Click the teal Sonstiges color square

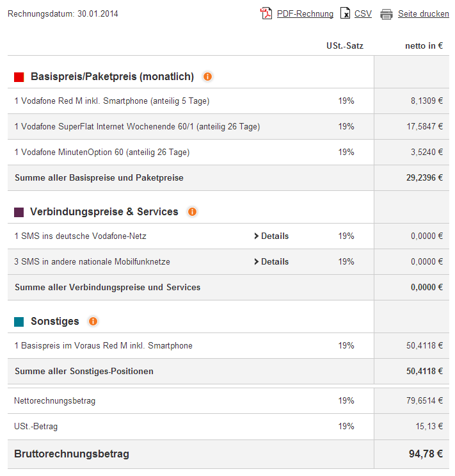(x=19, y=322)
